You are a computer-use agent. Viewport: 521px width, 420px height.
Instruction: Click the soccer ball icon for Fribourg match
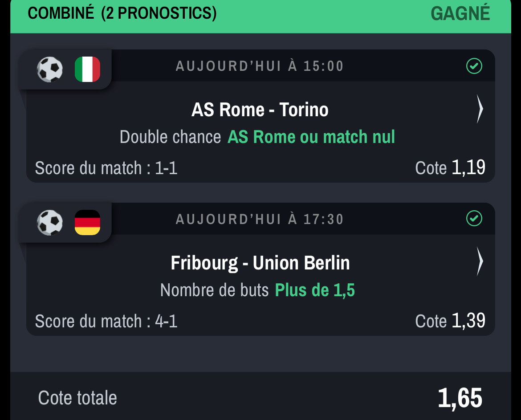(50, 223)
